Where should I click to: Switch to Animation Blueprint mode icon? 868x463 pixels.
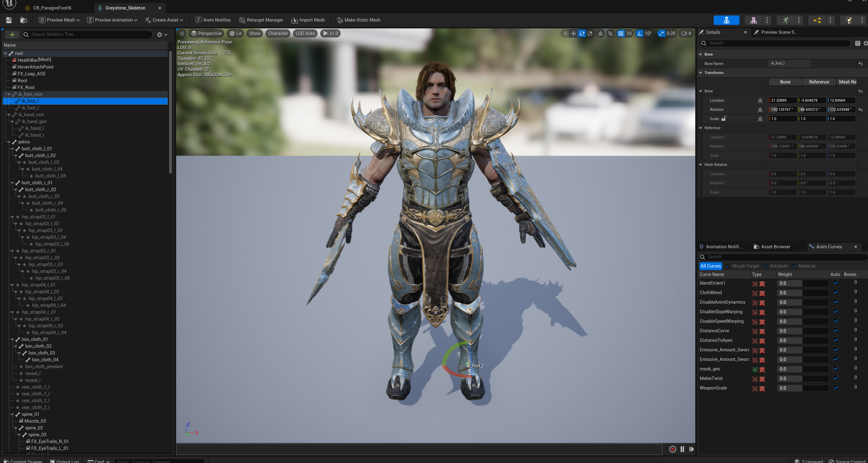click(x=817, y=20)
